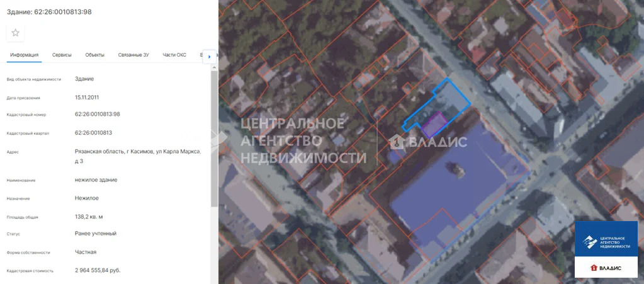The width and height of the screenshot is (644, 284).
Task: Click the tabs scroll-right arrow button
Action: pos(210,57)
